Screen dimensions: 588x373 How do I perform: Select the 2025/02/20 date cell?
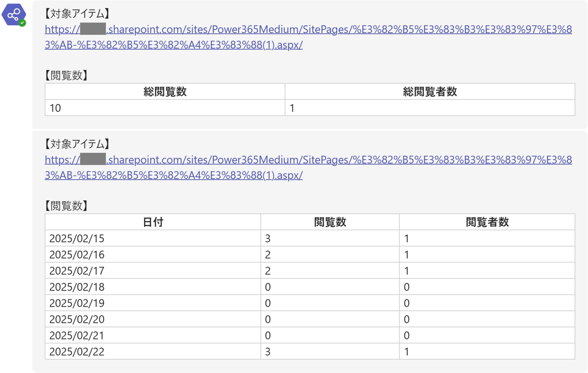[77, 319]
